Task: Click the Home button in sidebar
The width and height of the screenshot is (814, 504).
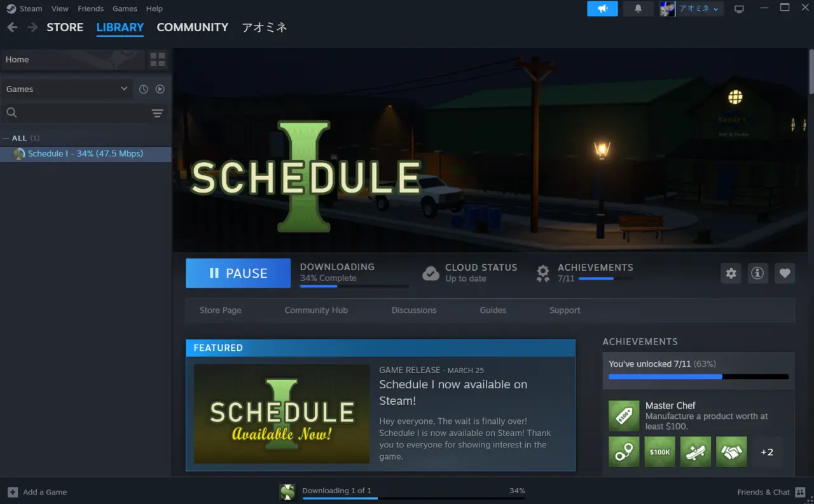Action: [x=72, y=60]
